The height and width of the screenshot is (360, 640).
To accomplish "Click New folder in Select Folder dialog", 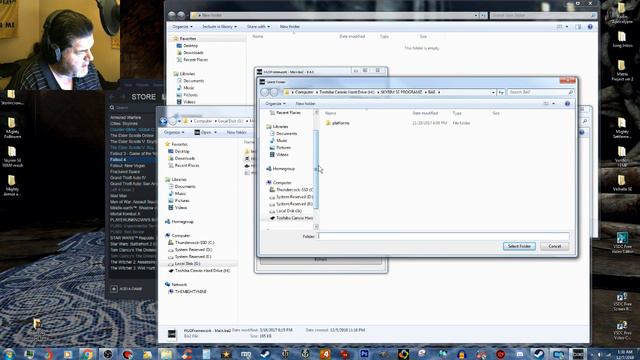I will [x=305, y=104].
